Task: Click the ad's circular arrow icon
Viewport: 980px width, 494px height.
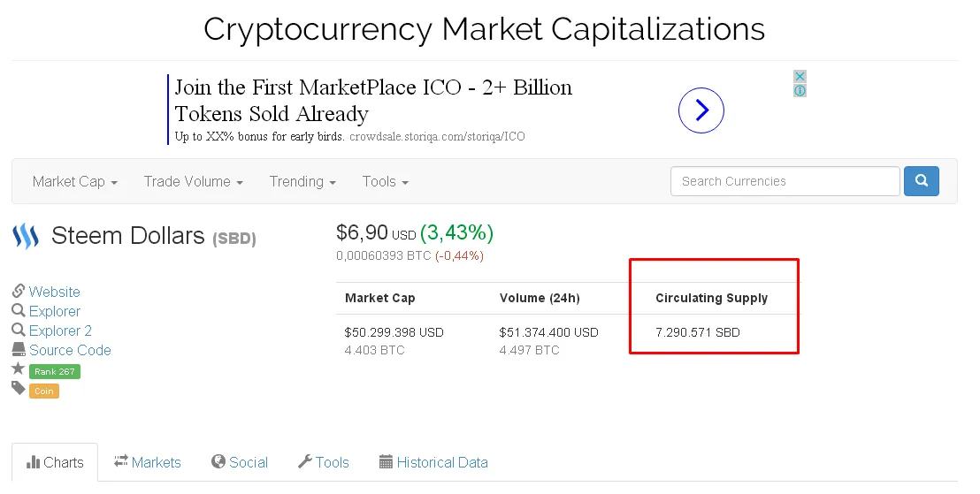Action: click(x=701, y=110)
